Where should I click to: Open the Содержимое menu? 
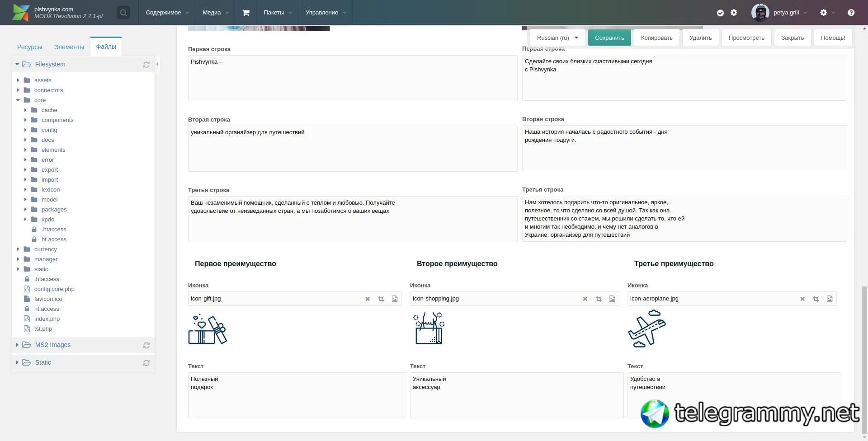pos(167,13)
